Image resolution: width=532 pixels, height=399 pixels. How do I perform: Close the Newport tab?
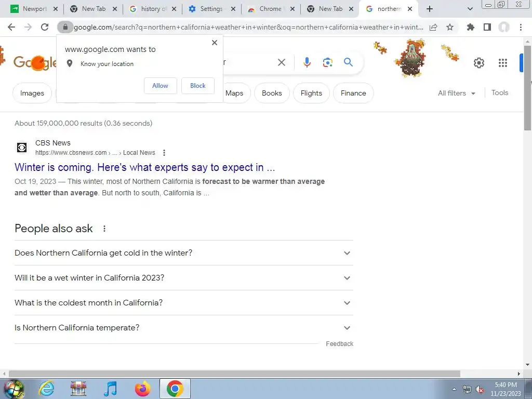pyautogui.click(x=56, y=9)
